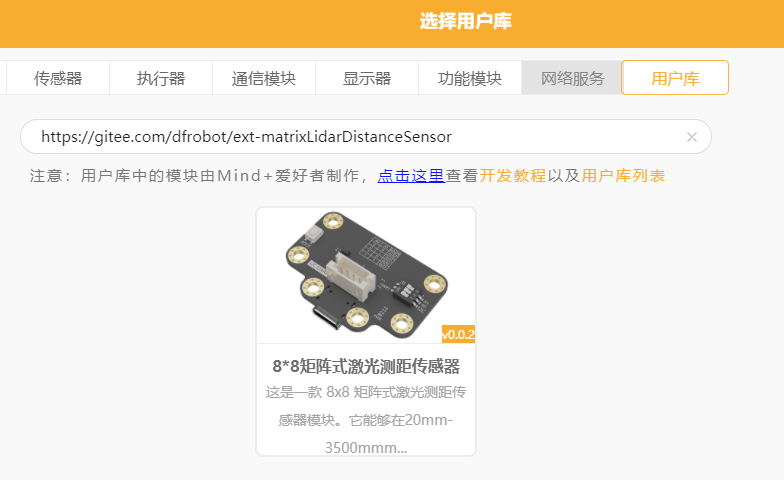784x480 pixels.
Task: Click the orange v0.0.2 version badge
Action: pos(458,334)
